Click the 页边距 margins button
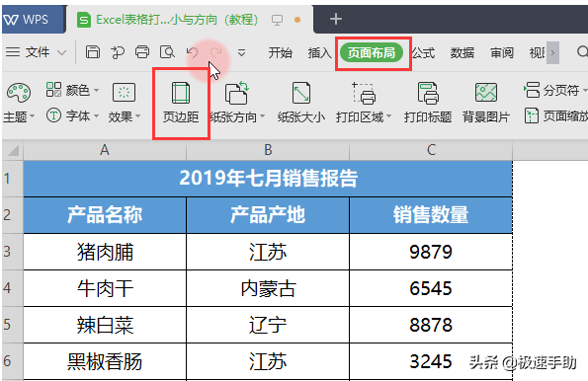The height and width of the screenshot is (381, 588). tap(181, 103)
